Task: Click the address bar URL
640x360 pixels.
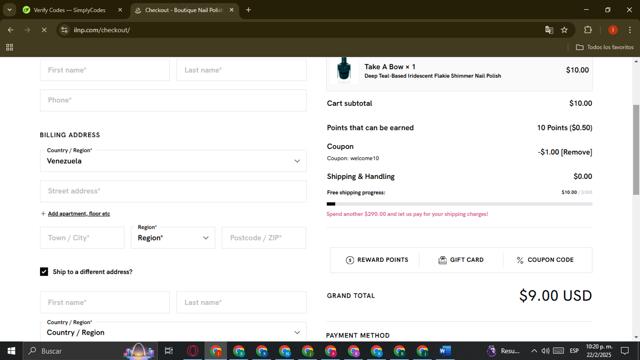Action: (x=102, y=30)
